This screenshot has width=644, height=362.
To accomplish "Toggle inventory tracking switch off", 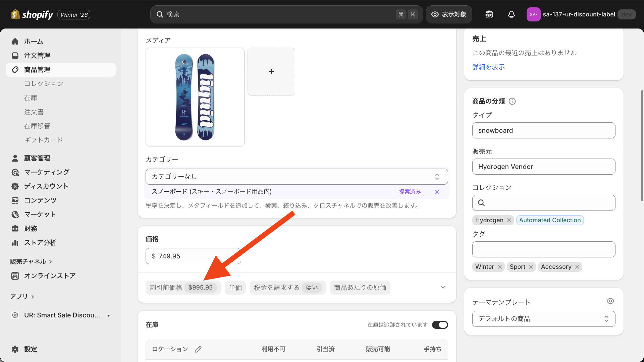I will click(440, 324).
